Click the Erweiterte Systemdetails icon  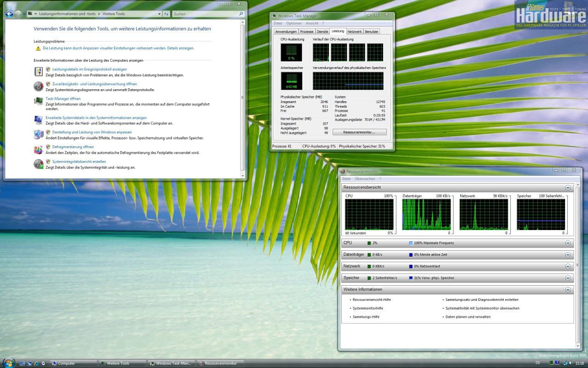(39, 120)
